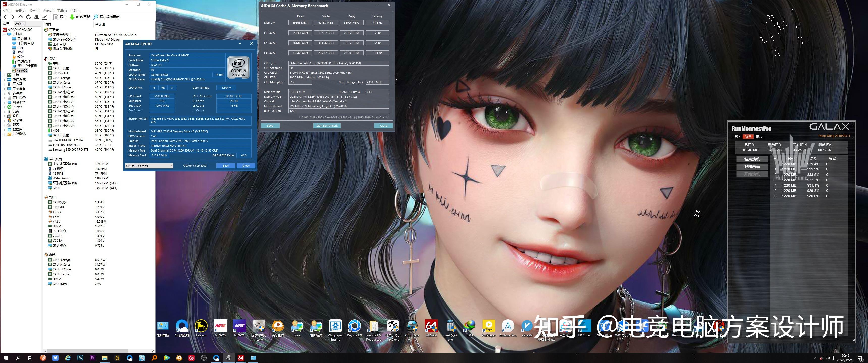Click the Memory Read result 59866 MB/s
868x363 pixels.
300,23
